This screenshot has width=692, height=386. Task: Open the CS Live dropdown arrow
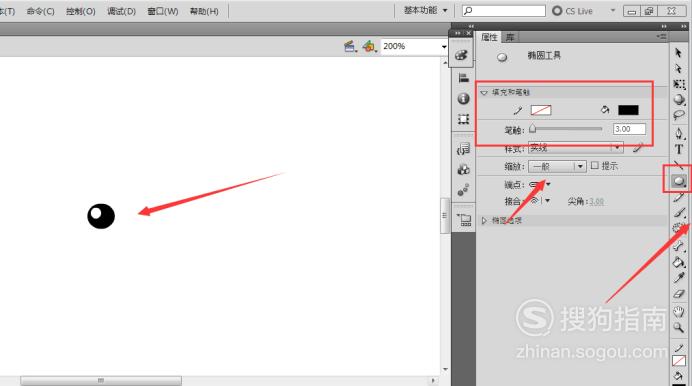point(613,10)
